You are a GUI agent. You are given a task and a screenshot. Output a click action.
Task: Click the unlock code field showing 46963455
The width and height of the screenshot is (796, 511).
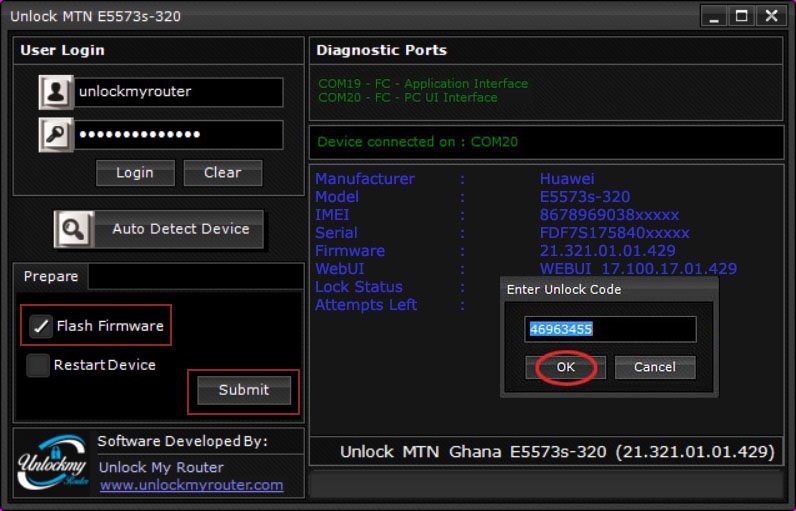coord(610,329)
